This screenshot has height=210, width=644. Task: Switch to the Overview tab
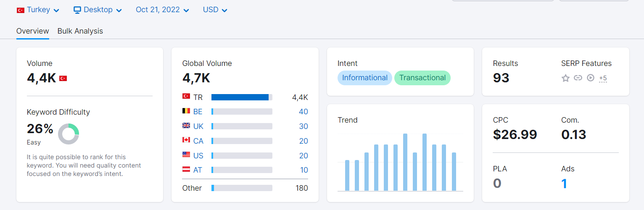click(x=33, y=31)
